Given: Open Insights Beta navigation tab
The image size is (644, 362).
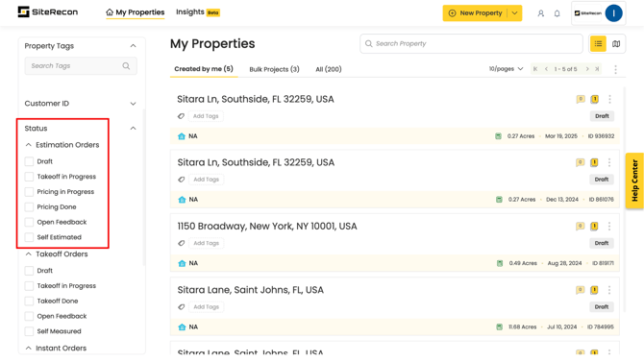Looking at the screenshot, I should tap(198, 12).
